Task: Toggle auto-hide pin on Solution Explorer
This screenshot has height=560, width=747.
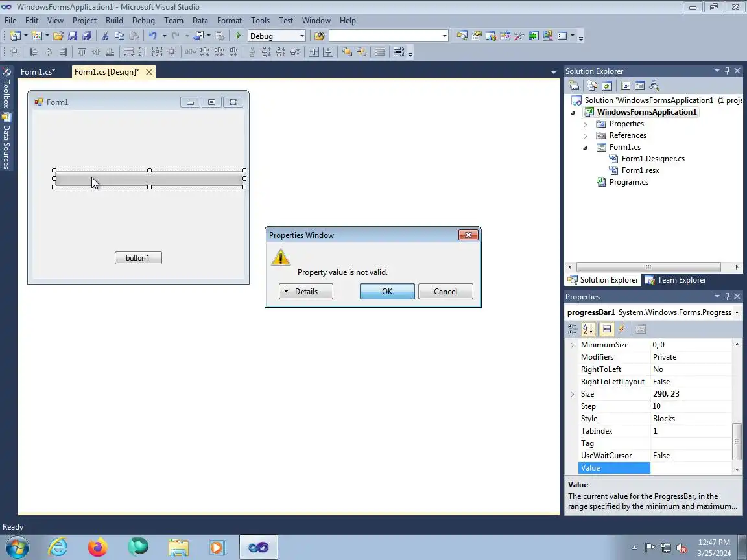Action: coord(727,71)
